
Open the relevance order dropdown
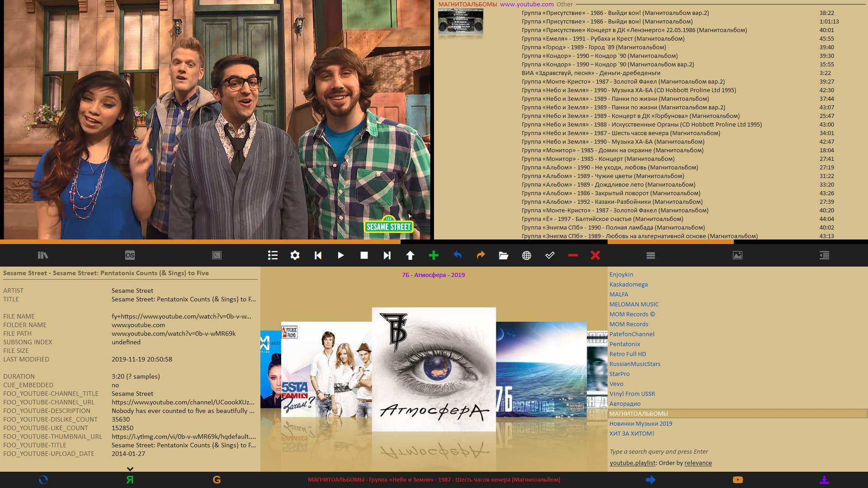click(x=698, y=463)
